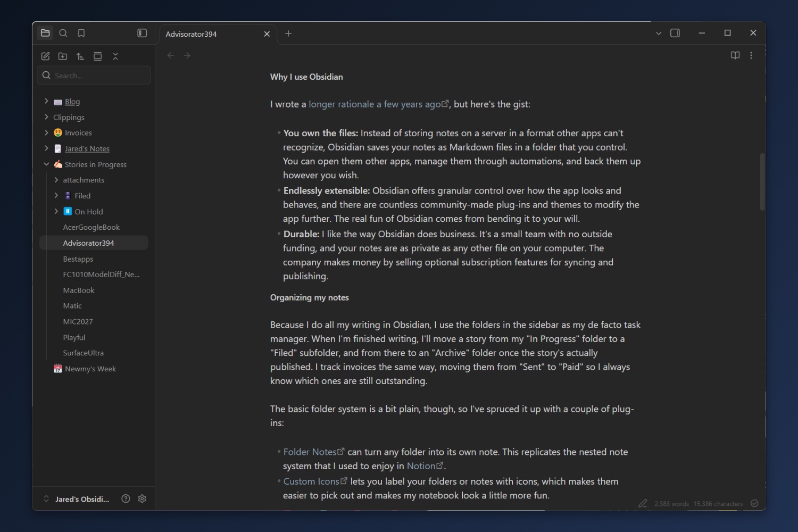The width and height of the screenshot is (798, 532).
Task: Open the 'longer rationale a few years ago' link
Action: [x=378, y=104]
